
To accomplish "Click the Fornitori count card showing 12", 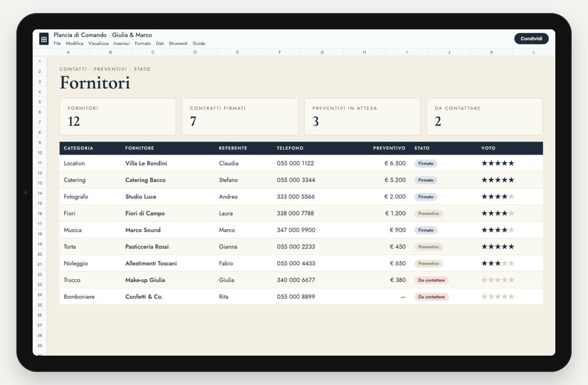I will pyautogui.click(x=118, y=116).
